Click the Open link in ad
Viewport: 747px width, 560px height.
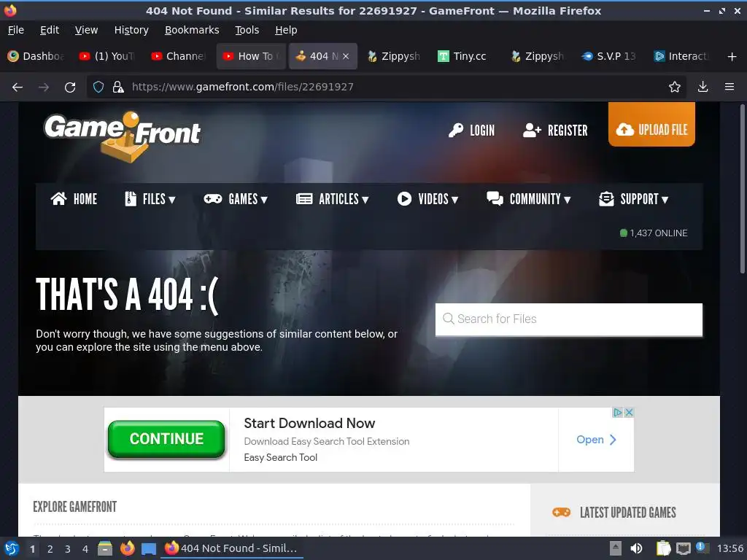coord(597,440)
